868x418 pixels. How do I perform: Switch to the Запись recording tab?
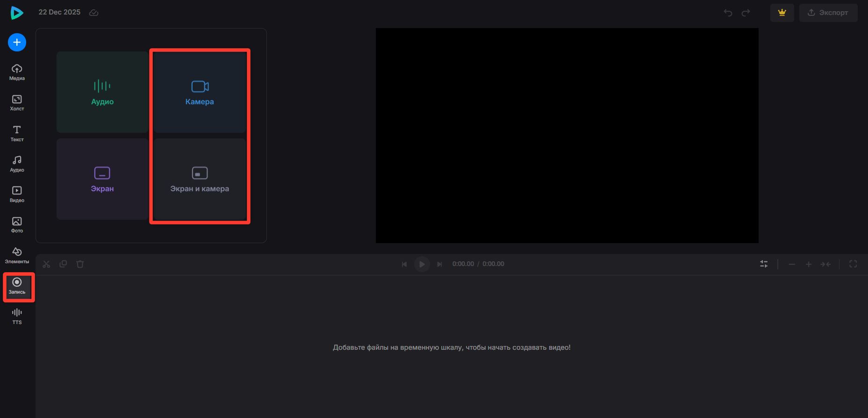tap(17, 286)
